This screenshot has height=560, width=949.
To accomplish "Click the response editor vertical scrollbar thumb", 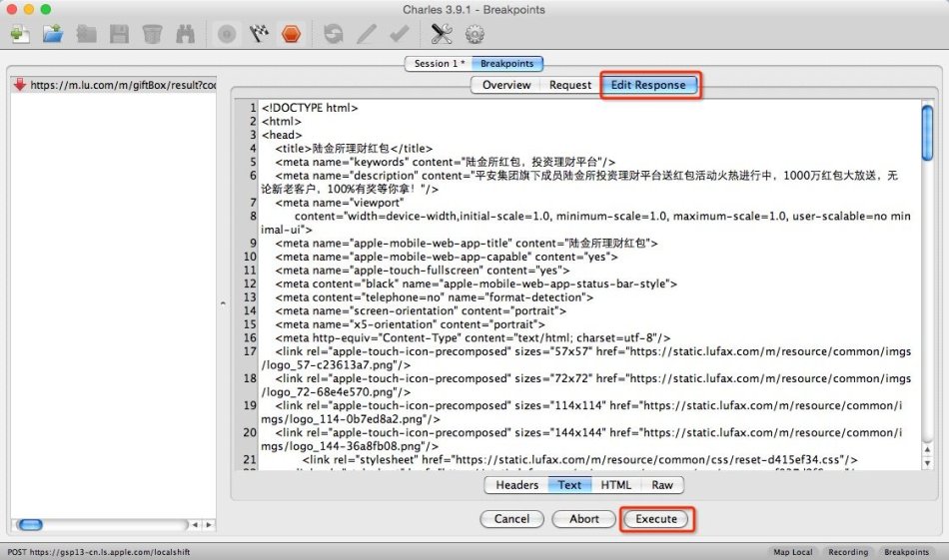I will [927, 133].
